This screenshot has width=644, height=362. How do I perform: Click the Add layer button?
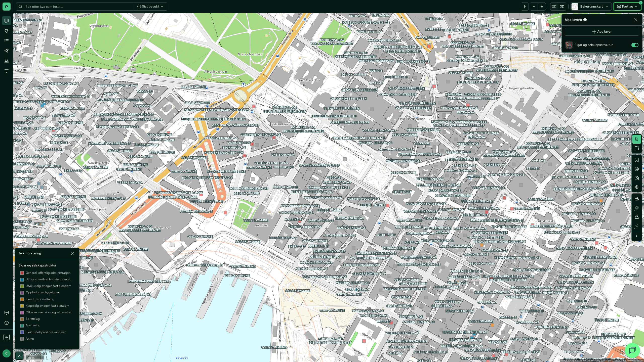pos(602,32)
